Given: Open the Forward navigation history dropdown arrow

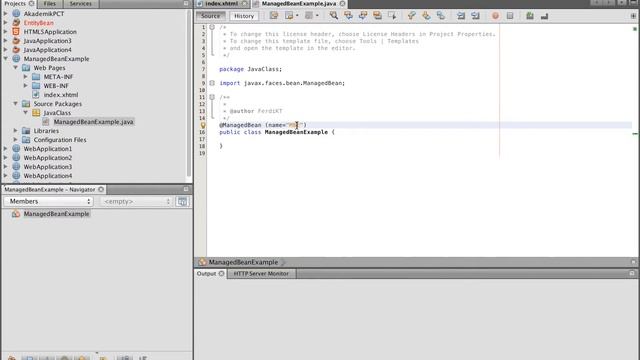Looking at the screenshot, I should [x=317, y=16].
